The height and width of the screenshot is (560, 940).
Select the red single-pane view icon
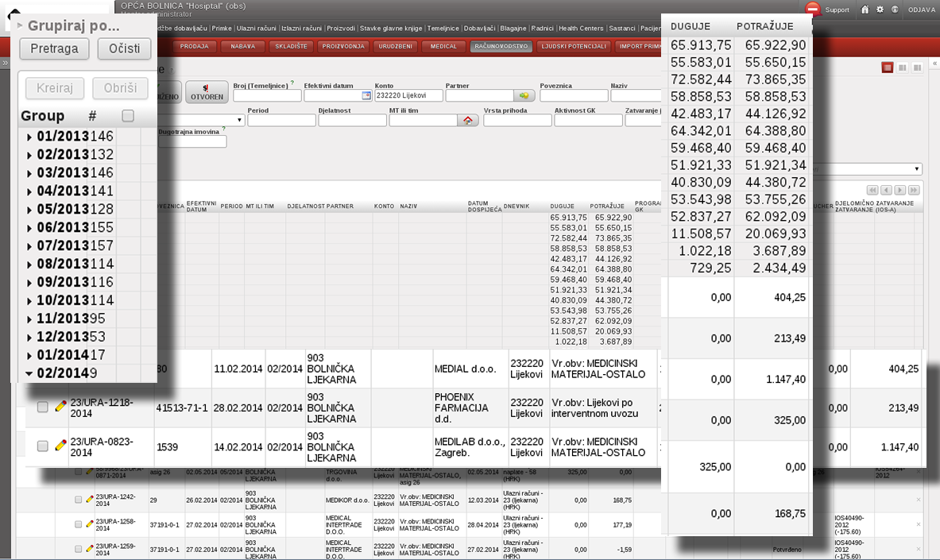click(x=888, y=68)
